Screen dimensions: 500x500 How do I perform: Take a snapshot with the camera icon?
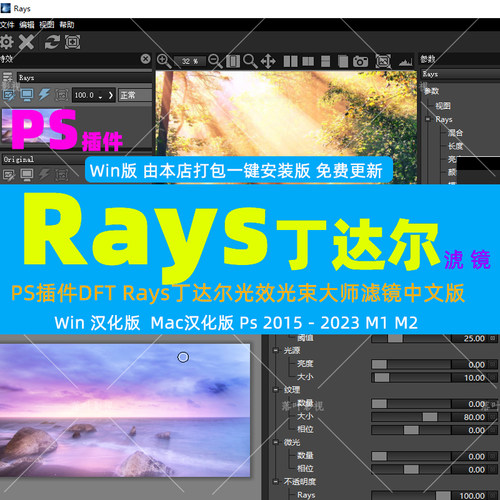tap(361, 61)
